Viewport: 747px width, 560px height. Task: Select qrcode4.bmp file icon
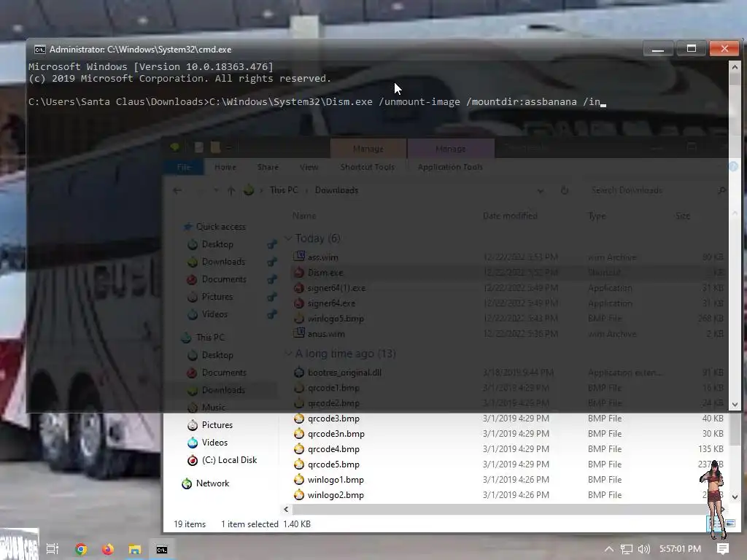click(x=298, y=449)
